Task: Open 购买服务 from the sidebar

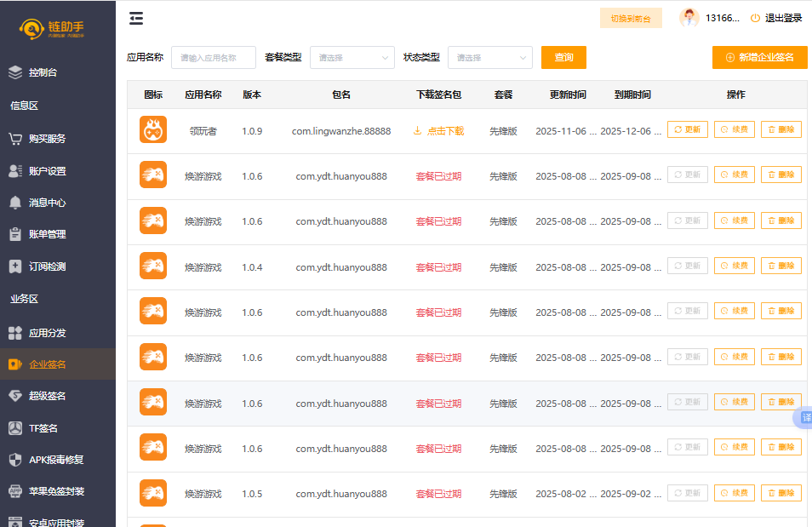Action: 47,138
